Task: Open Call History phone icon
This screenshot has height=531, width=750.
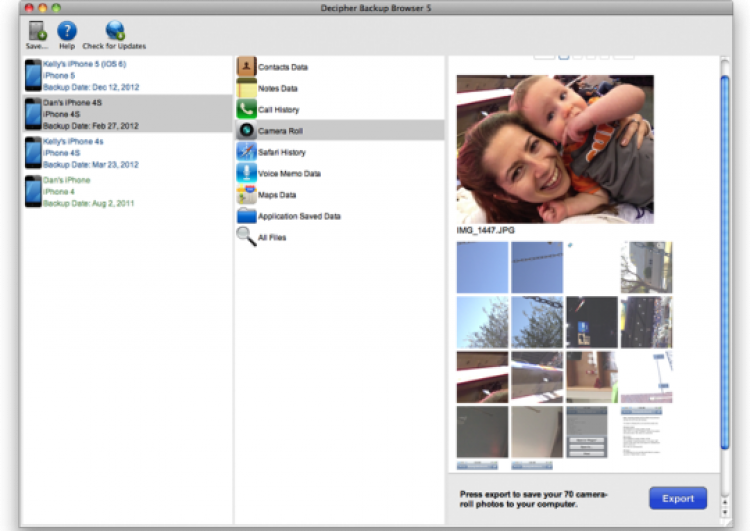Action: pos(246,109)
